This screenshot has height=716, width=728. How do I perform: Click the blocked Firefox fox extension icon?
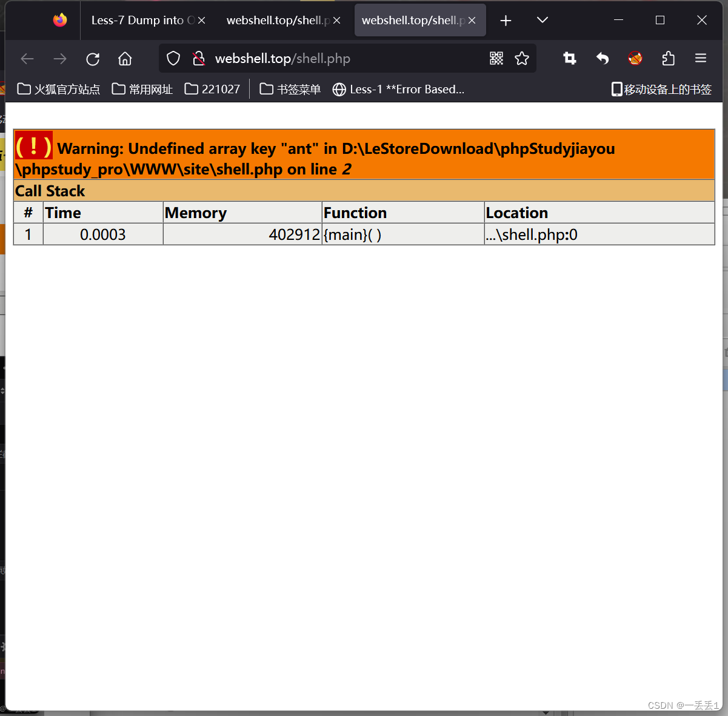click(x=635, y=58)
